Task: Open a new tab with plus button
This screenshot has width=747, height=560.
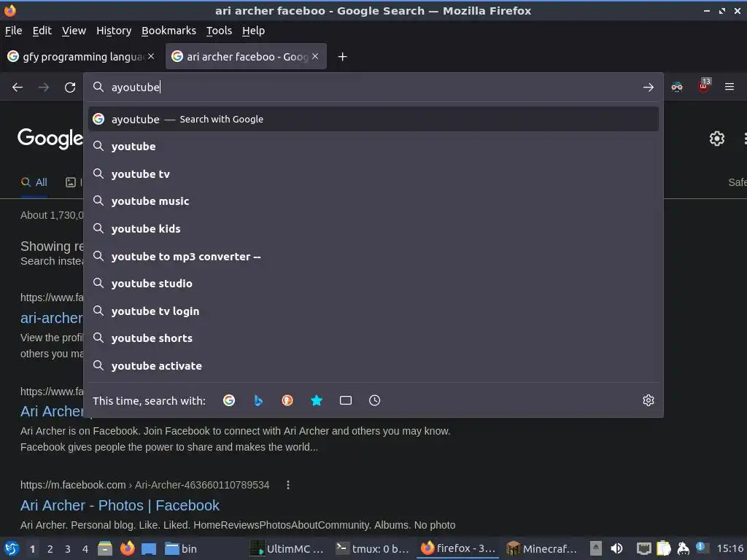Action: pos(342,57)
